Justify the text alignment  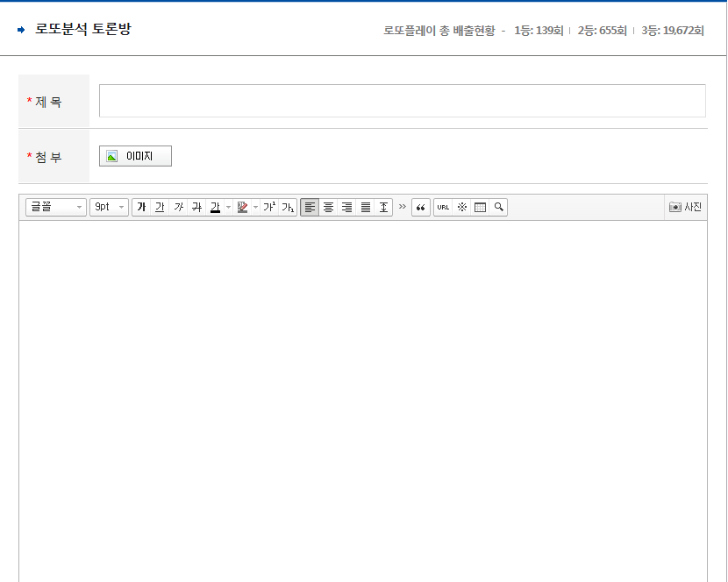tap(365, 208)
